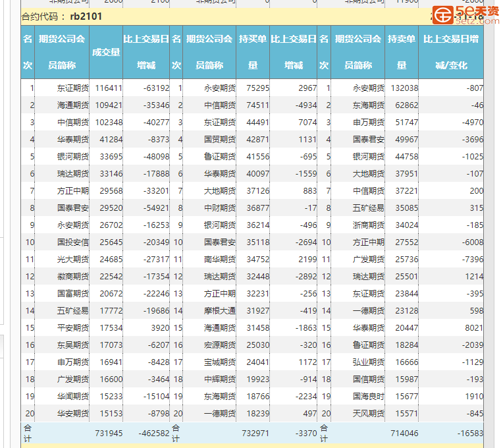The width and height of the screenshot is (503, 448).
Task: Select total volume change -462582
Action: [x=154, y=434]
